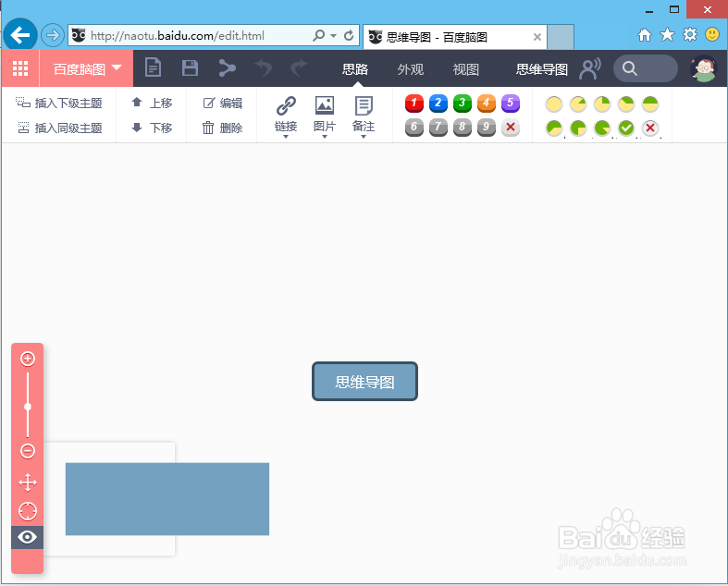Set priority 8 gray badge
This screenshot has height=586, width=728.
[463, 128]
